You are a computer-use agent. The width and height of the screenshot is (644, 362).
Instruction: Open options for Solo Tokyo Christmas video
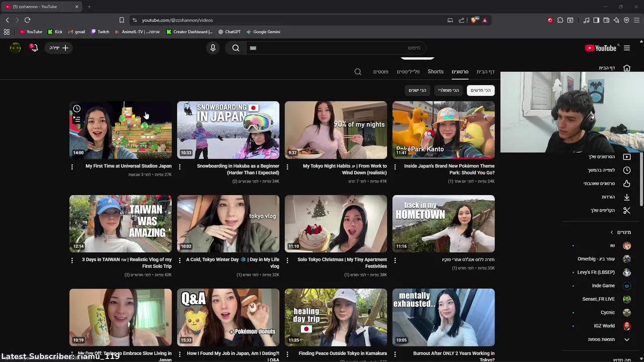287,260
